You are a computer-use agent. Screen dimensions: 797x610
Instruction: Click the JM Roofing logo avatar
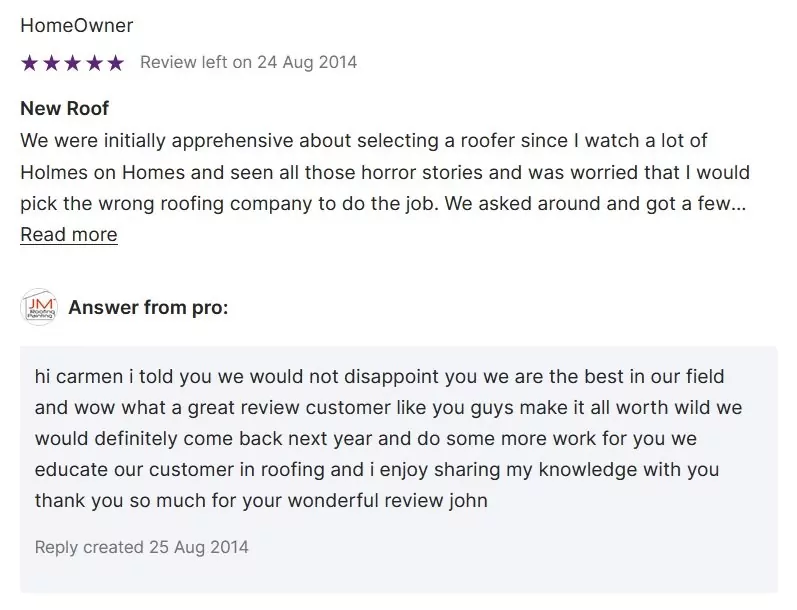(x=39, y=307)
